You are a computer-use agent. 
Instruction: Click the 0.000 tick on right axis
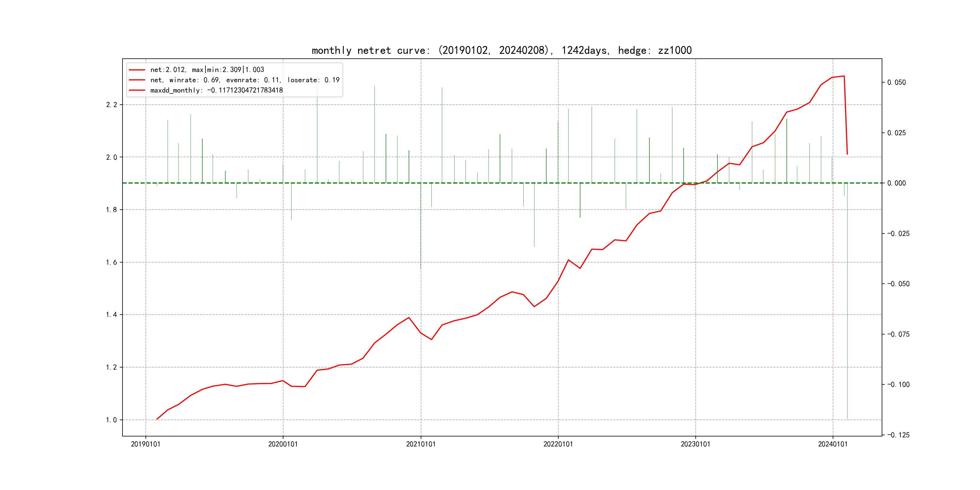[896, 183]
